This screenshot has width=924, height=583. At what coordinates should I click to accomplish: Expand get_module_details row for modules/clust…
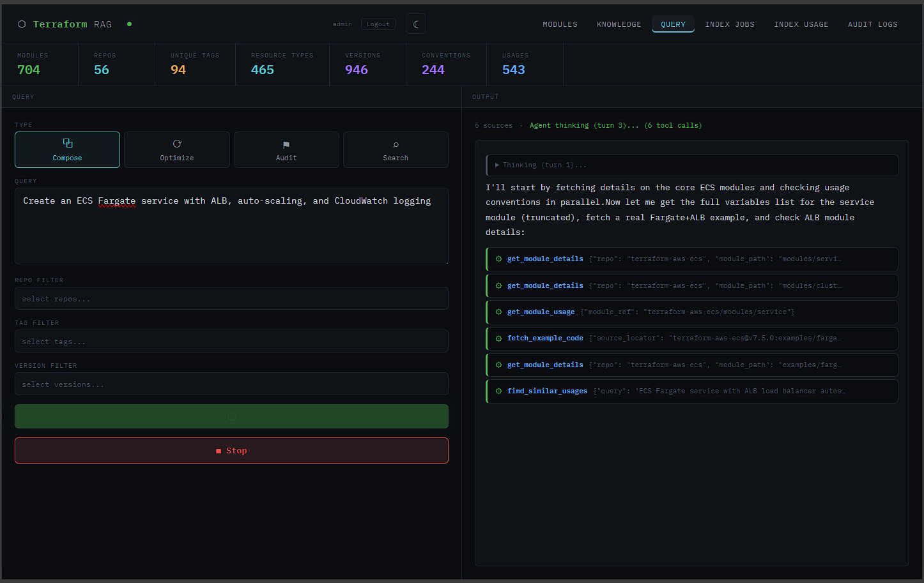692,286
